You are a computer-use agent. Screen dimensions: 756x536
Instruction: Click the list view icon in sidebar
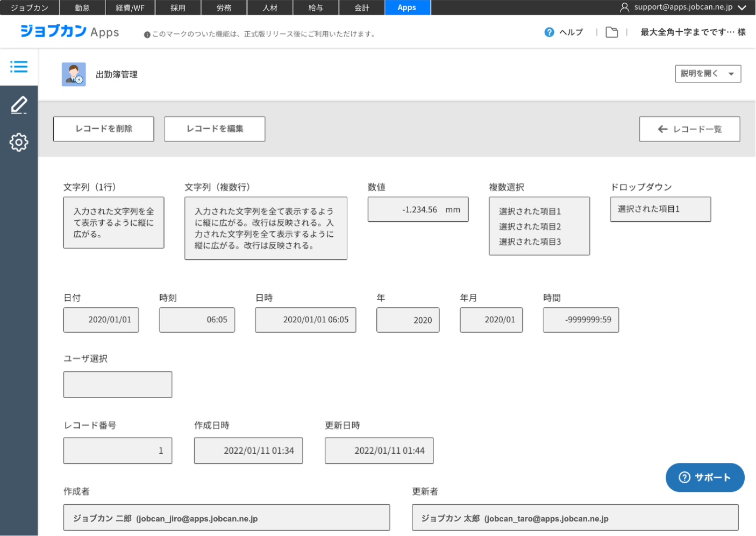click(19, 67)
